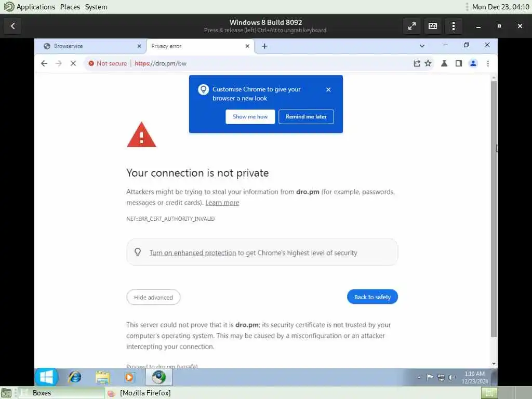Close the Privacy error tab
Viewport: 532px width, 399px height.
click(247, 46)
